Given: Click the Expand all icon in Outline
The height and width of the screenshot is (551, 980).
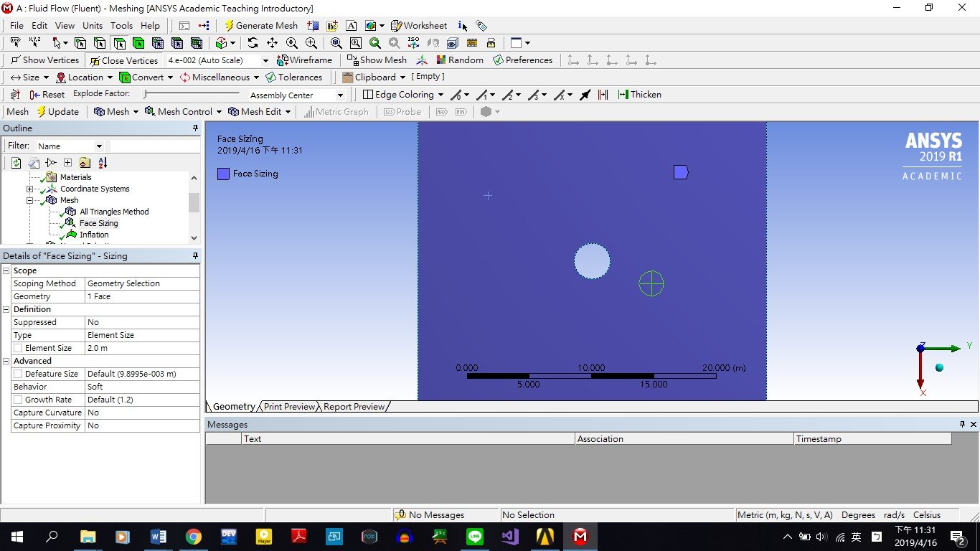Looking at the screenshot, I should [x=68, y=163].
